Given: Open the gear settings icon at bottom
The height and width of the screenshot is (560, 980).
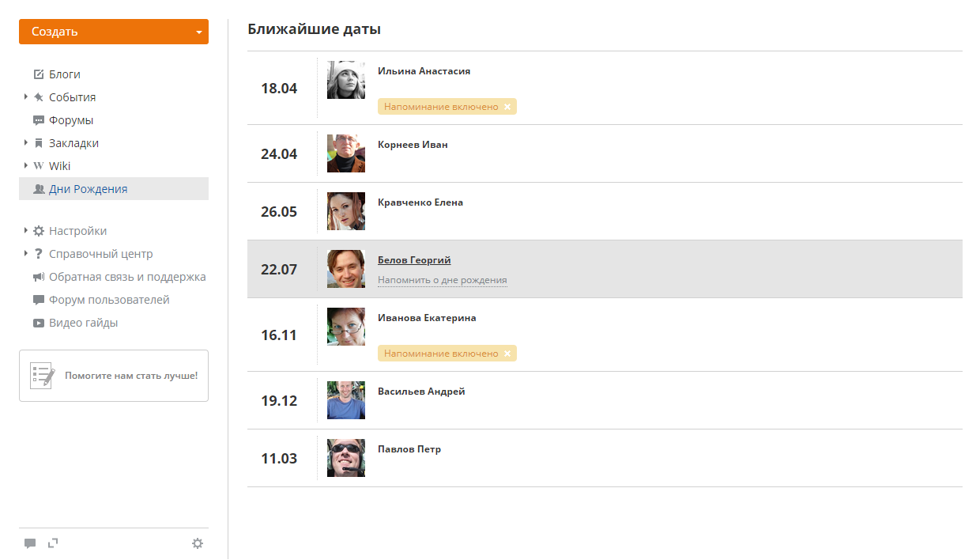Looking at the screenshot, I should [x=198, y=543].
